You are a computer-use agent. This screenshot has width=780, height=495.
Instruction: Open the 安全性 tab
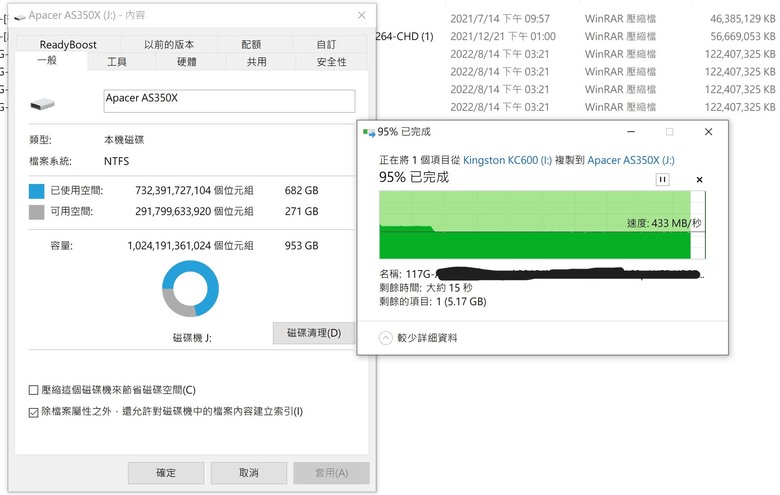[331, 62]
